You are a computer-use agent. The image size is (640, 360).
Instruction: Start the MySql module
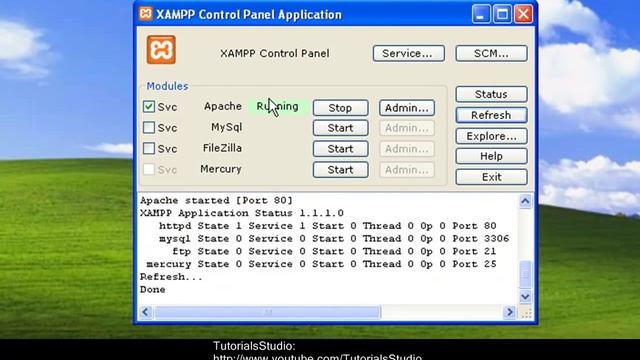click(340, 128)
